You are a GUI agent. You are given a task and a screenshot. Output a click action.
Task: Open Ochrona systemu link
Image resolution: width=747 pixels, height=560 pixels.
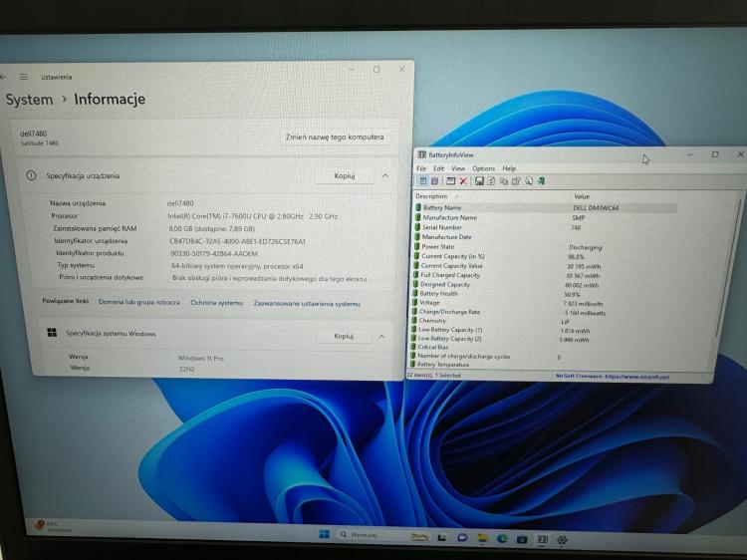[217, 303]
